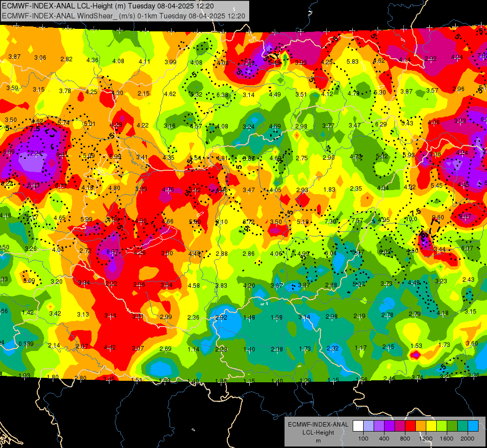Click the wind shear value "8.67"
487x448 pixels.
click(465, 216)
